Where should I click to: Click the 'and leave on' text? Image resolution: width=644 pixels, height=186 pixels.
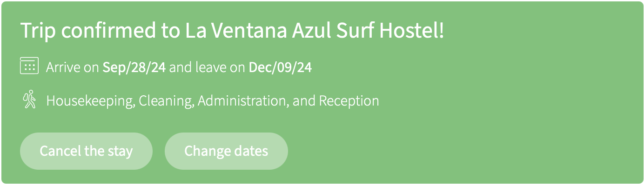tap(207, 68)
